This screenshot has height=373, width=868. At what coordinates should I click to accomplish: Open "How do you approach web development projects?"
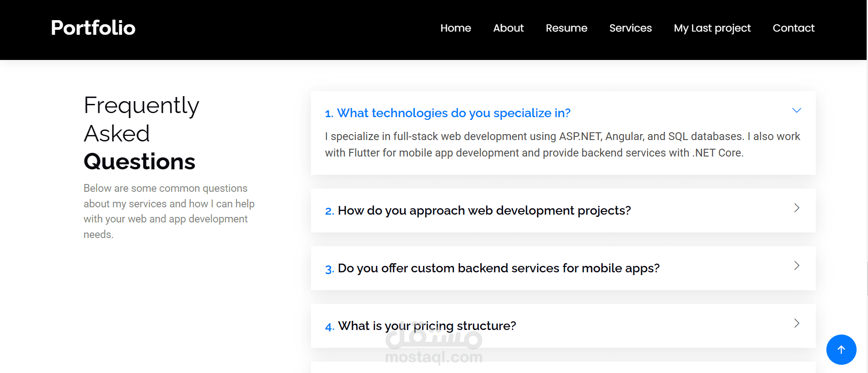[x=484, y=211]
